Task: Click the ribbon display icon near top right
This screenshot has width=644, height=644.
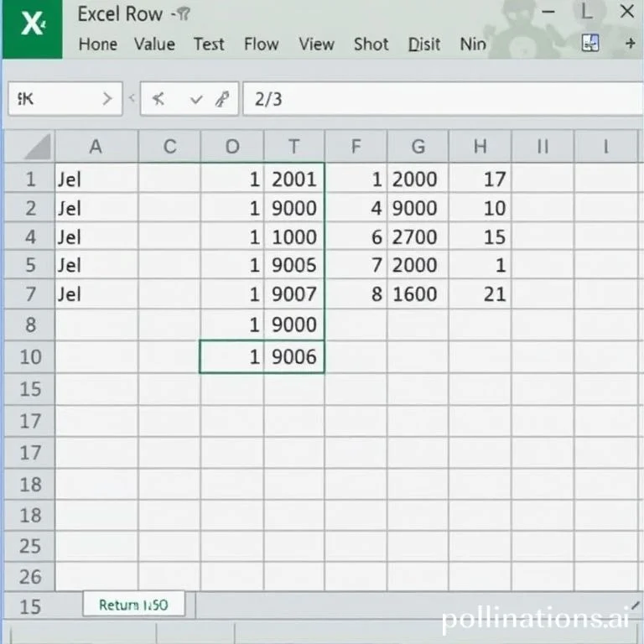Action: pyautogui.click(x=591, y=44)
